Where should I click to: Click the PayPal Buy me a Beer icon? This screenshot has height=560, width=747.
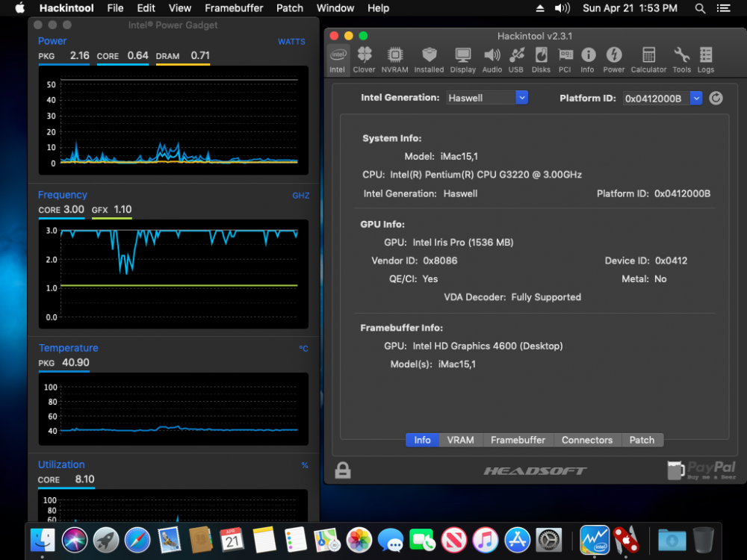point(701,470)
